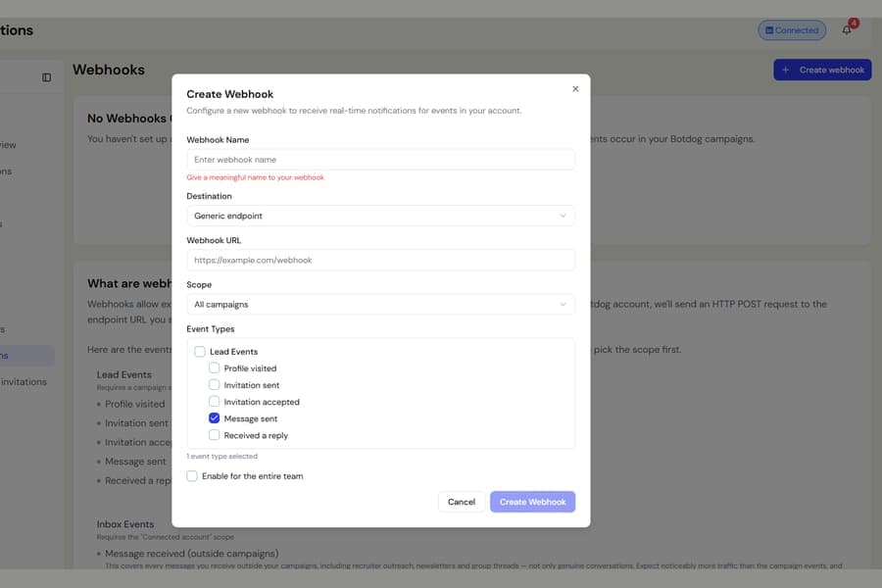882x588 pixels.
Task: Click the Cancel button
Action: 462,502
